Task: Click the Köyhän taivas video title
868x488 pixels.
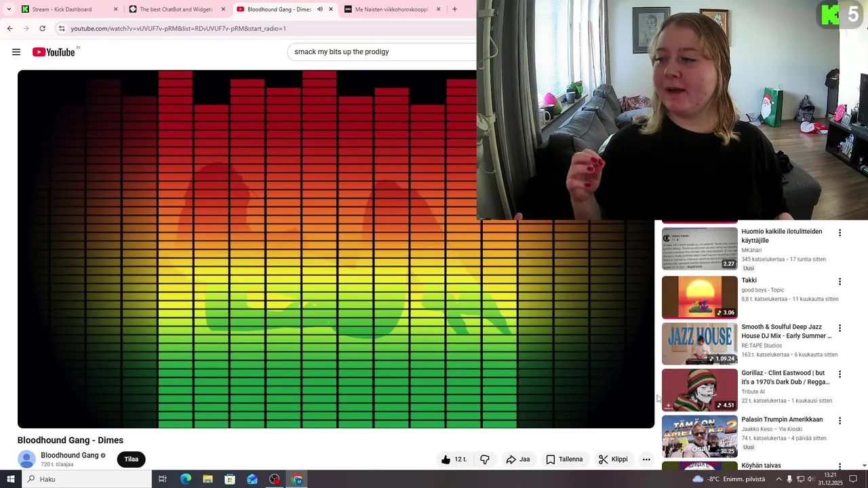Action: 761,466
